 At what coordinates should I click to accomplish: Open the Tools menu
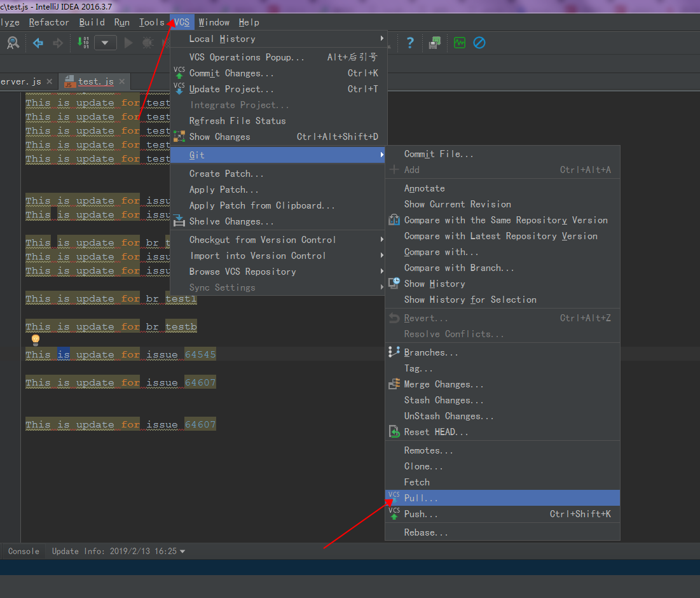click(x=152, y=22)
